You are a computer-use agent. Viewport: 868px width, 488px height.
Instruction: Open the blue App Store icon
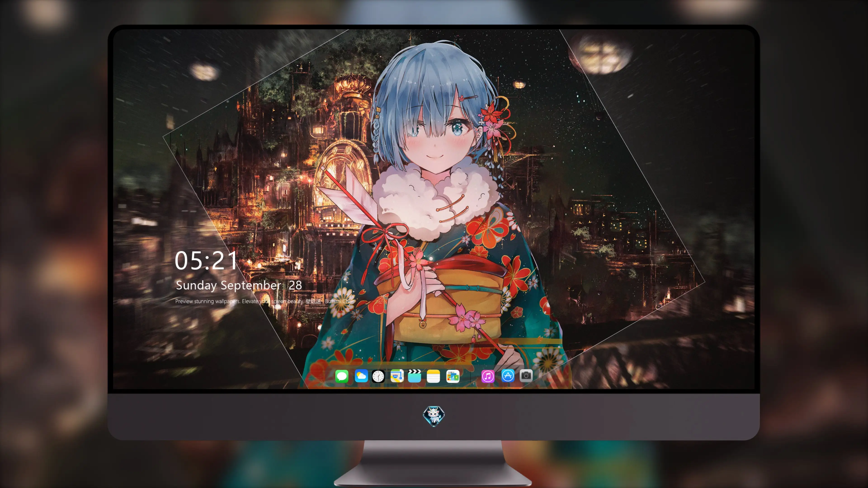(x=508, y=375)
